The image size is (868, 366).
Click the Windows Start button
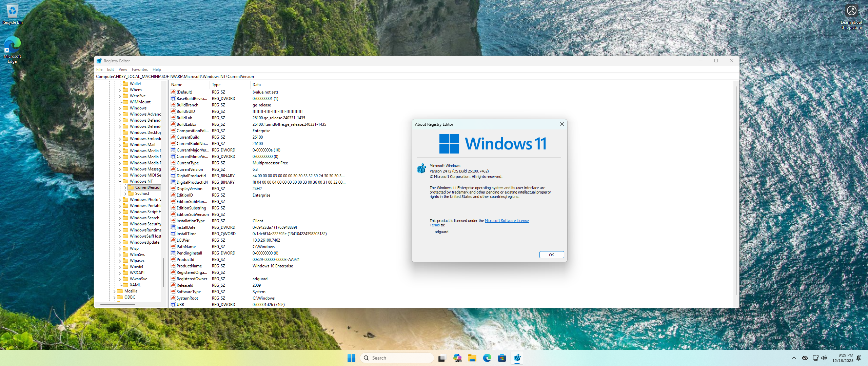[351, 358]
